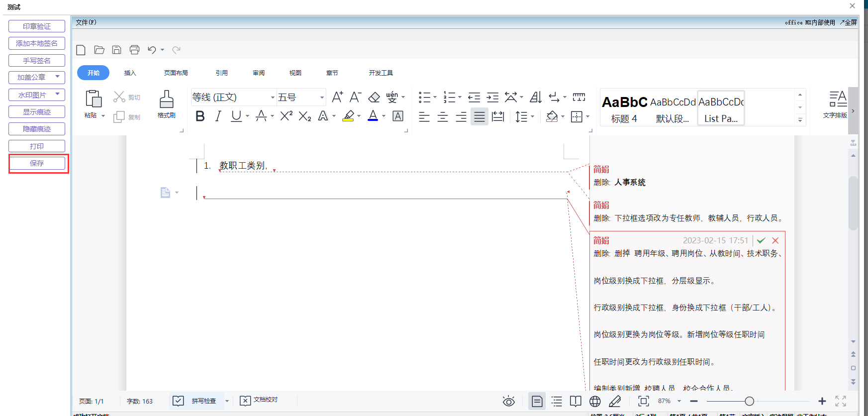Screen dimensions: 868x416
Task: Click the undo arrow icon
Action: [x=152, y=50]
